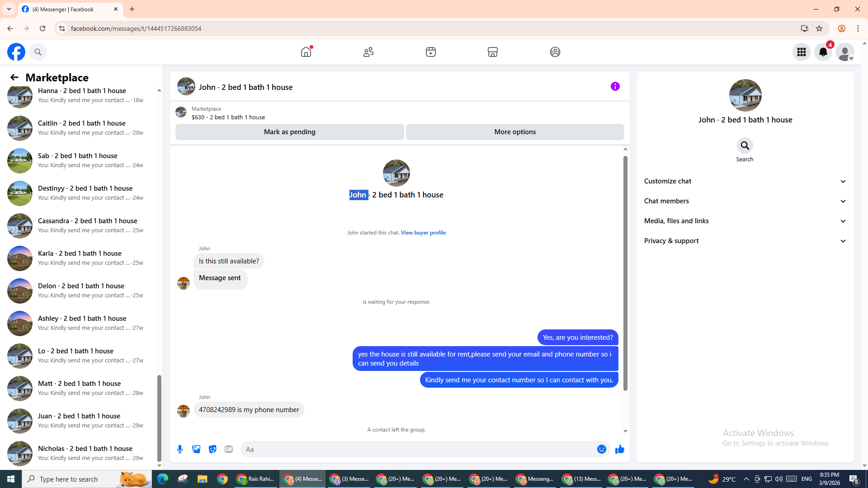Open the GIF picker icon
Screen dimensions: 868x488
pyautogui.click(x=229, y=449)
